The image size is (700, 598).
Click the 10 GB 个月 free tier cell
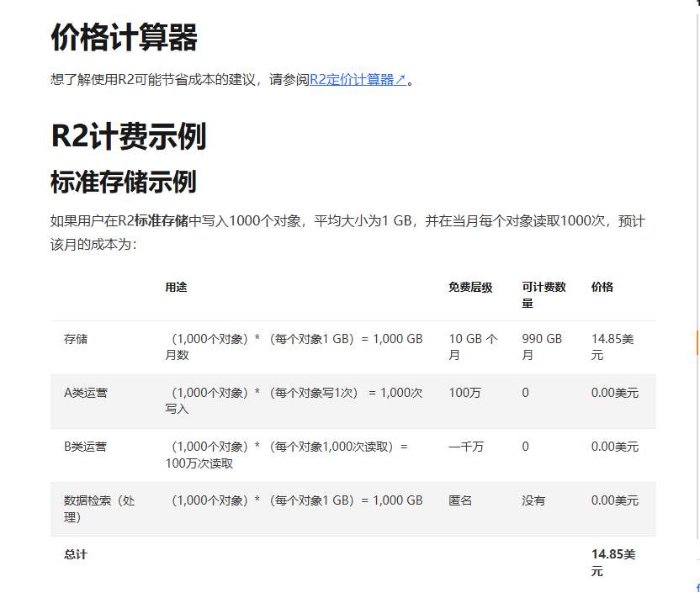pyautogui.click(x=473, y=347)
